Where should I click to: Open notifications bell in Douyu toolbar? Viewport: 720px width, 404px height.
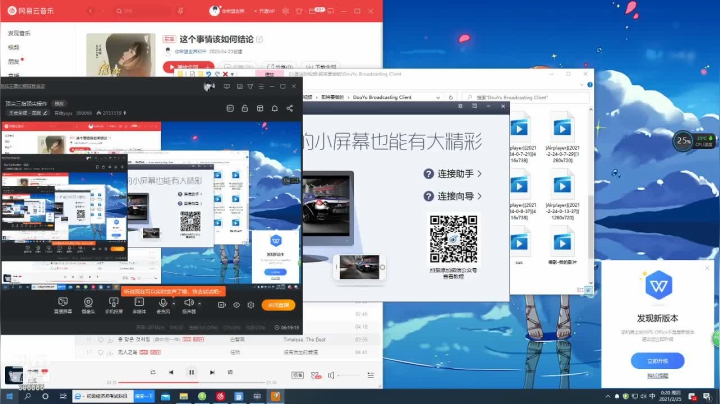pyautogui.click(x=275, y=108)
